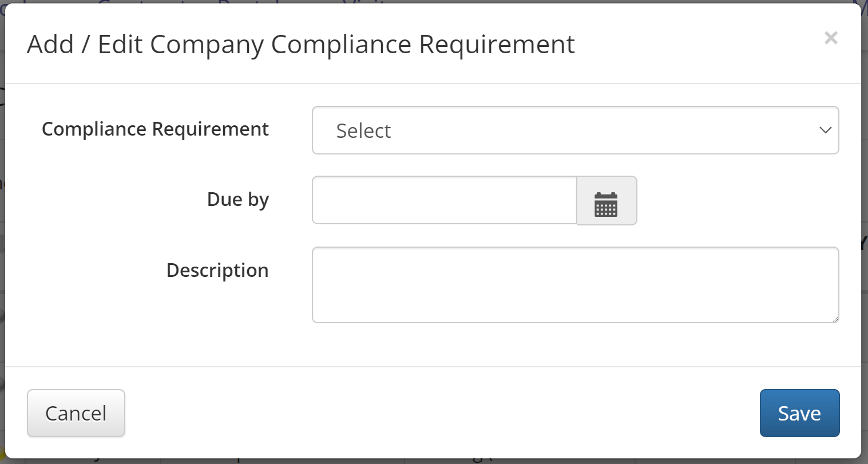Expand the Compliance Requirement dropdown

[x=575, y=130]
